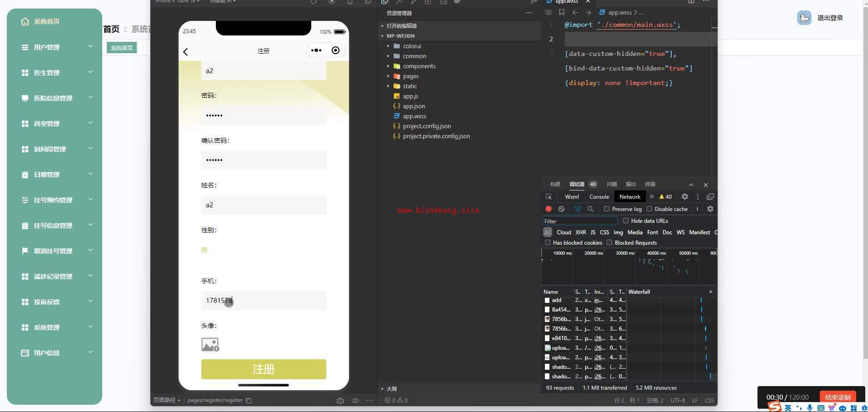The width and height of the screenshot is (868, 412).
Task: Expand the pages folder in the file tree
Action: (x=410, y=76)
